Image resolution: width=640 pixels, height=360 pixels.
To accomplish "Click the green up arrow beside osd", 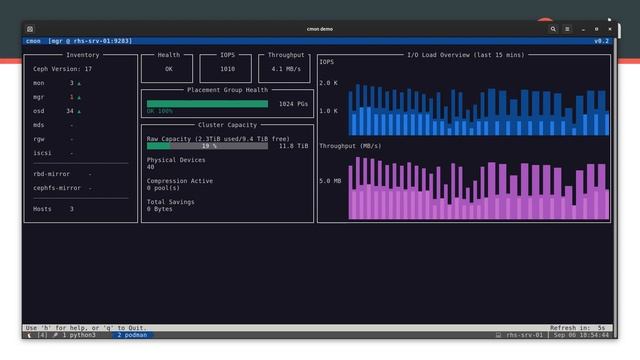I will click(x=79, y=111).
